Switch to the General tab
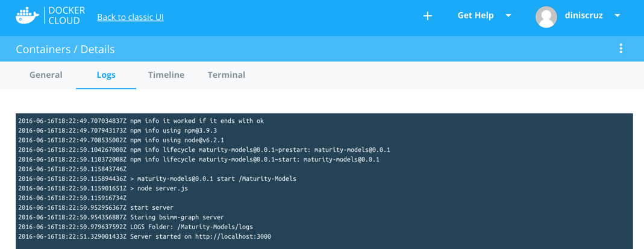Viewport: 644px width, 249px height. click(46, 75)
